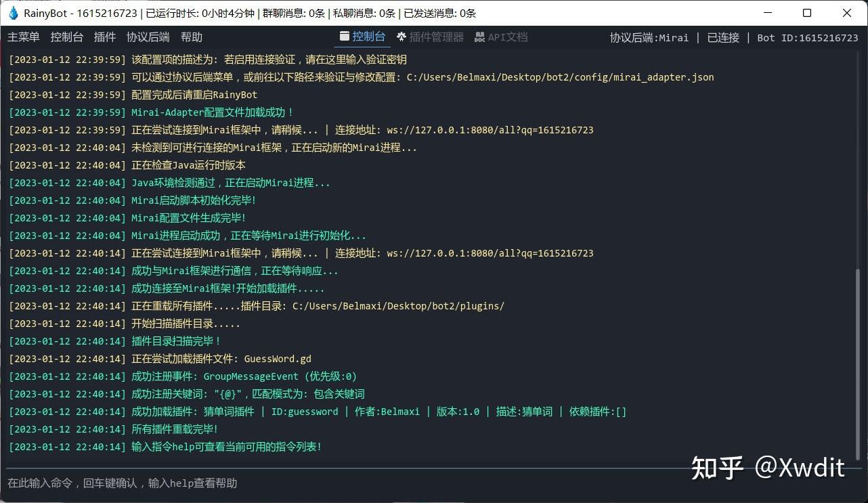The width and height of the screenshot is (868, 503).
Task: Click the Bot ID:1615216723 status item
Action: [x=808, y=37]
